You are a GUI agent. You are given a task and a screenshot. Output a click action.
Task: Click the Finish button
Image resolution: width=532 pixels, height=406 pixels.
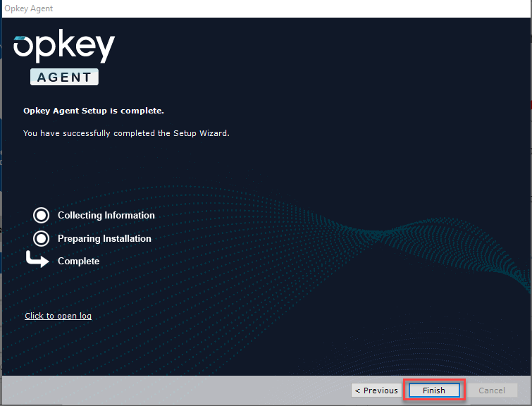click(x=434, y=390)
